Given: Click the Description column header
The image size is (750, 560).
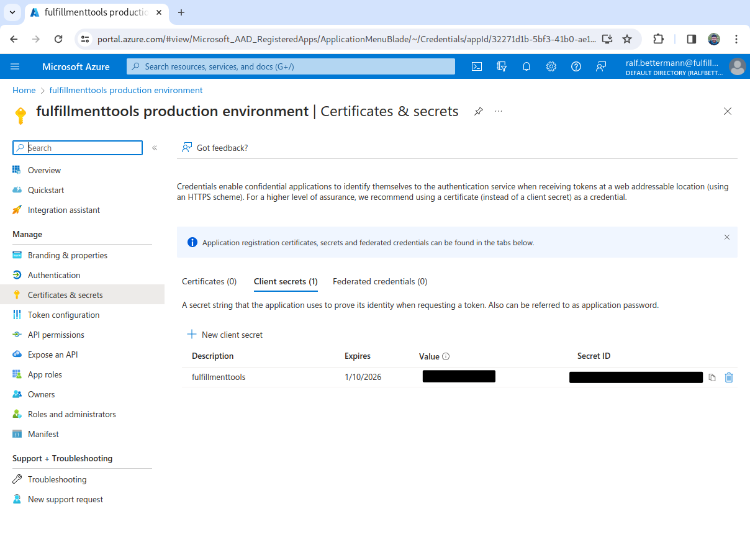Looking at the screenshot, I should pos(213,356).
